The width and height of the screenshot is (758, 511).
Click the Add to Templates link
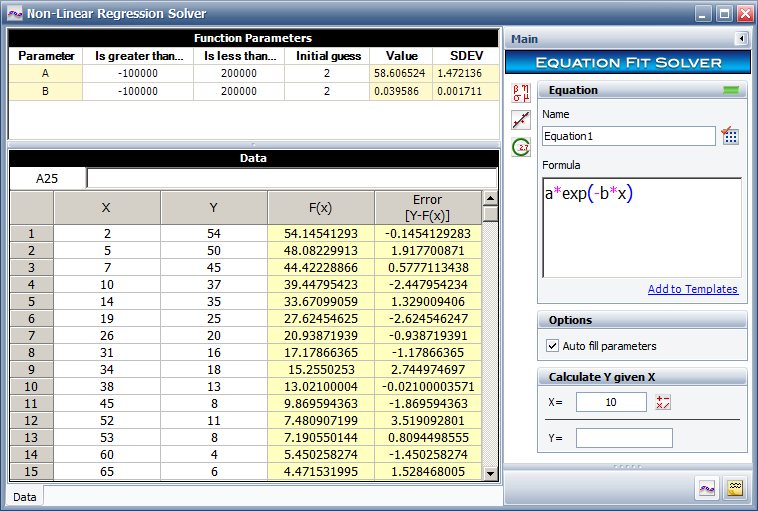pos(693,289)
